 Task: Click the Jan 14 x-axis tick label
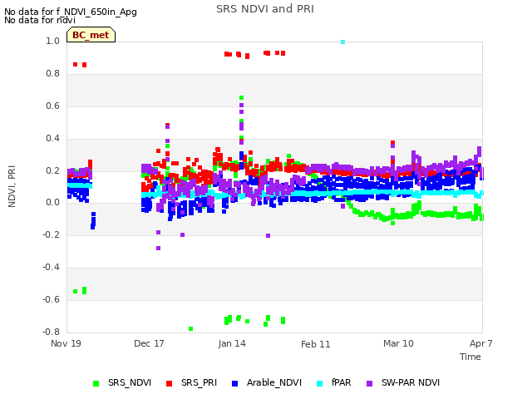(x=232, y=343)
